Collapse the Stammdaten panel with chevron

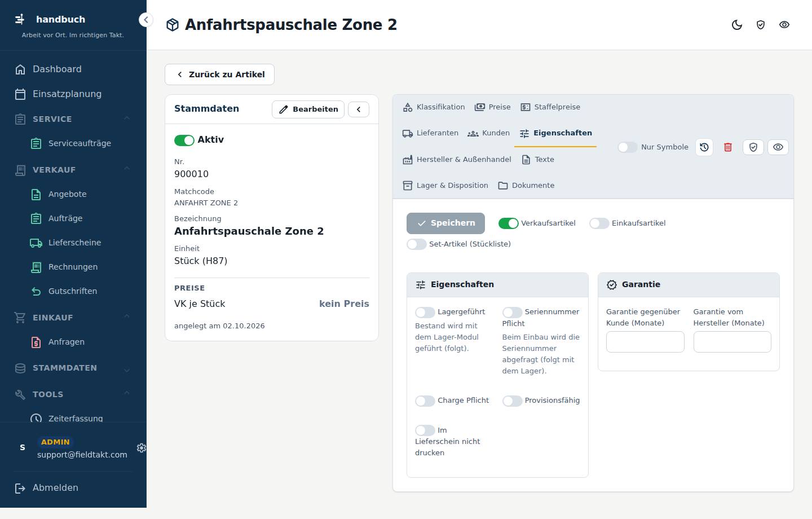359,109
